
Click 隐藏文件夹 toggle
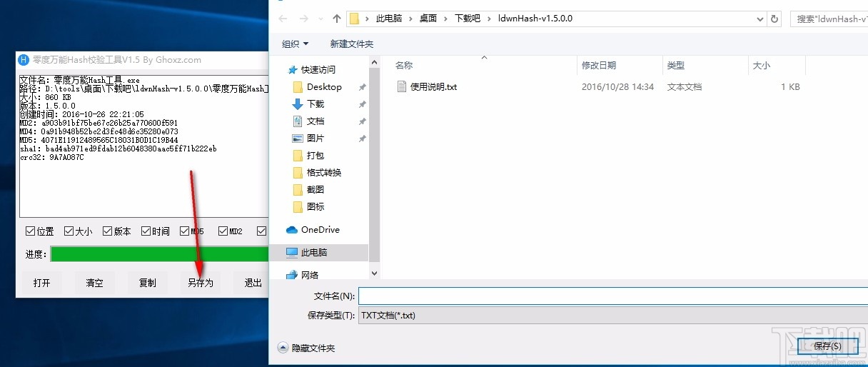(x=306, y=348)
